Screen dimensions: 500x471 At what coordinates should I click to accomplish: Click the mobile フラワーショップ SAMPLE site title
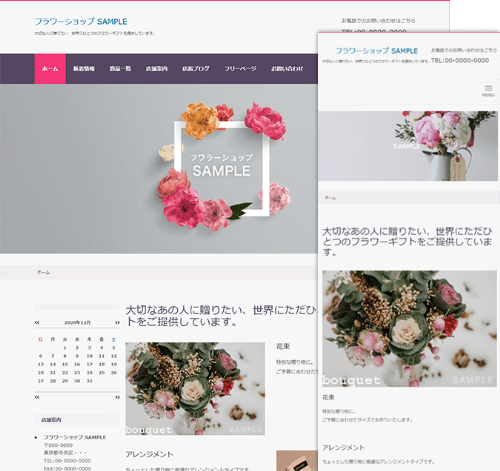click(x=376, y=51)
